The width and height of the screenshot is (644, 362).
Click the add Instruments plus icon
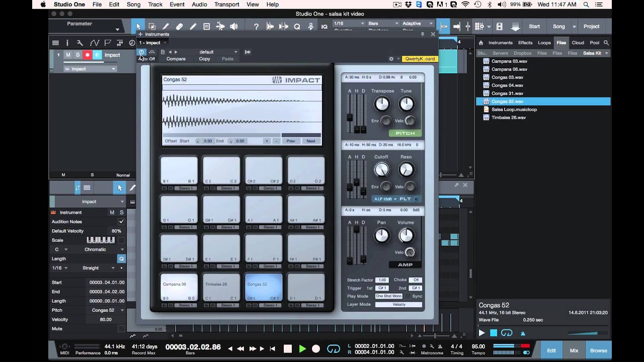[140, 34]
